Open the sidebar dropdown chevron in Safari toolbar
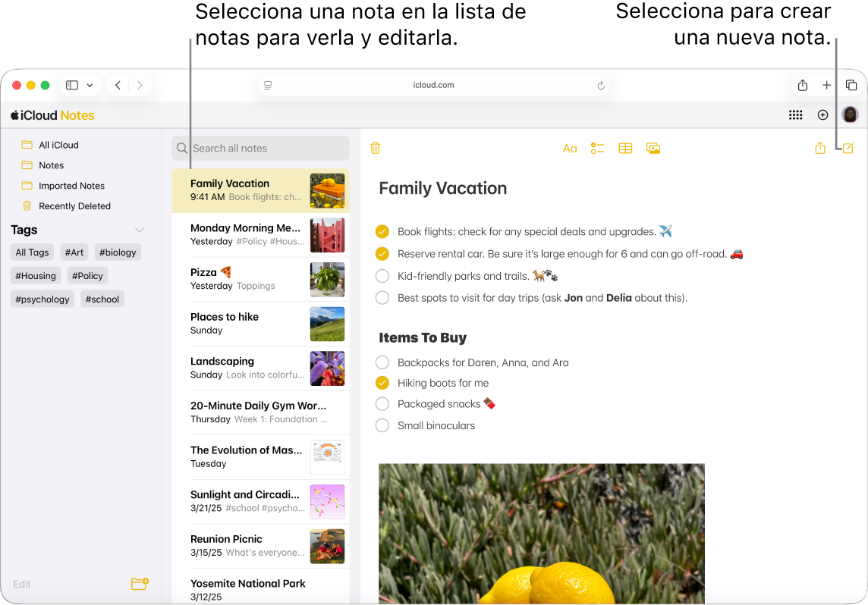868x605 pixels. pos(89,85)
